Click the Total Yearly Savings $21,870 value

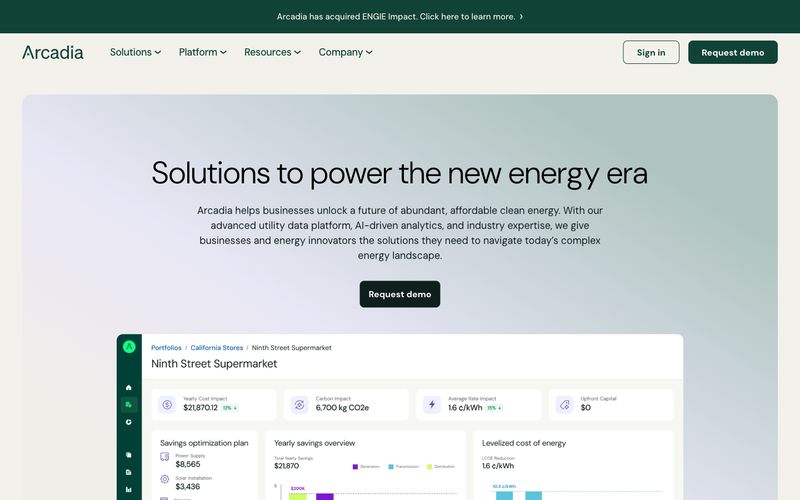(x=287, y=466)
